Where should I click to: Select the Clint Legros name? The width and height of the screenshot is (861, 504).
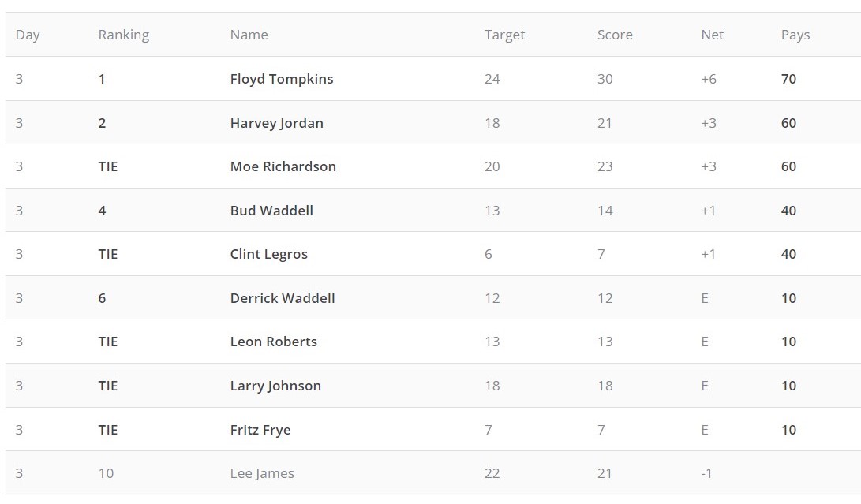[x=268, y=254]
